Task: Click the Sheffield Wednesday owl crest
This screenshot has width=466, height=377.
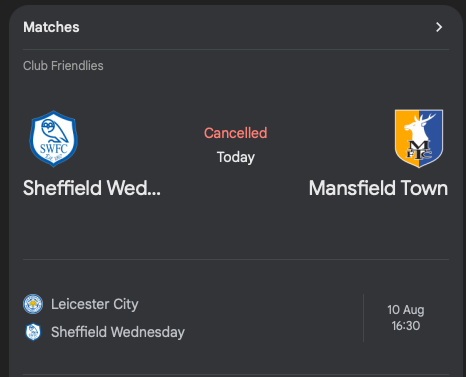Action: pos(53,139)
